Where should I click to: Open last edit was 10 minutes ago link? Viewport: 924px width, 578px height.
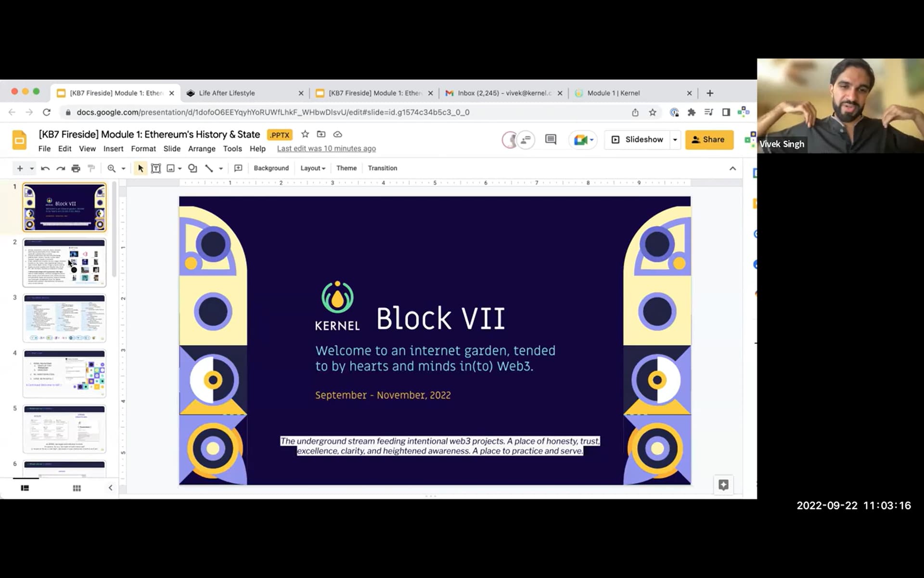[326, 149]
